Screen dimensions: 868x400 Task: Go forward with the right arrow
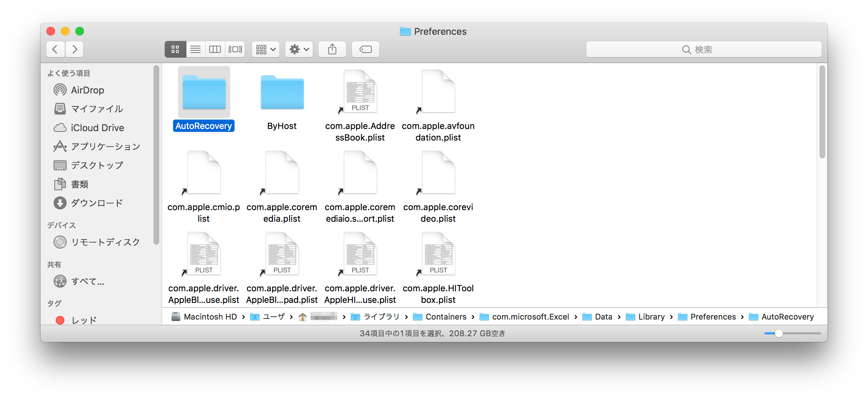(75, 49)
